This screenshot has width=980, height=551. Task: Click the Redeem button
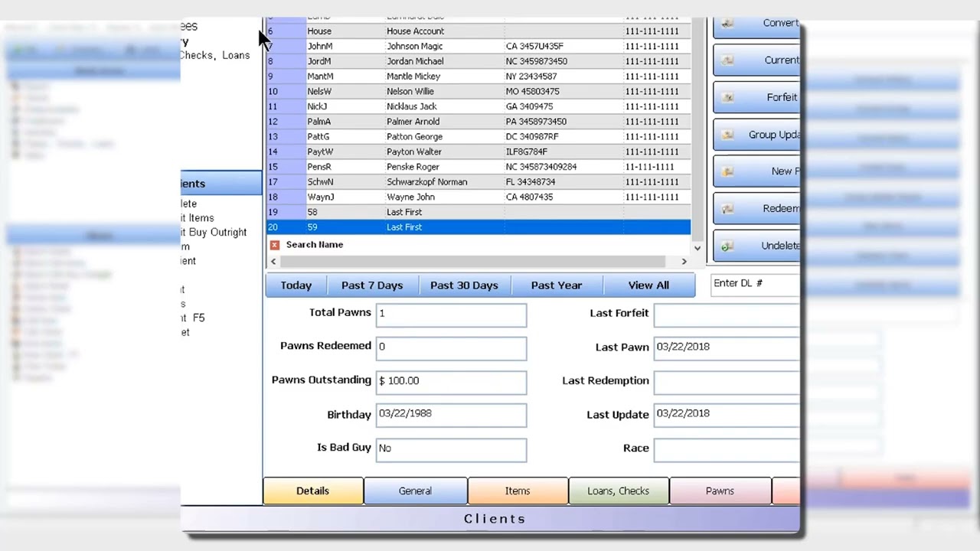click(x=756, y=208)
